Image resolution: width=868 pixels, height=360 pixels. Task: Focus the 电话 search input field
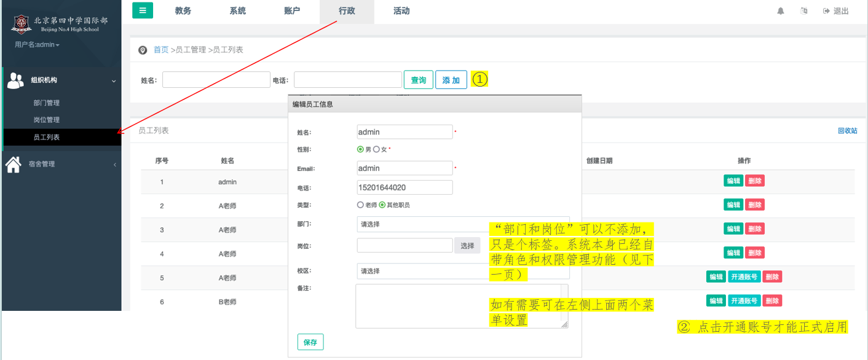click(x=348, y=80)
